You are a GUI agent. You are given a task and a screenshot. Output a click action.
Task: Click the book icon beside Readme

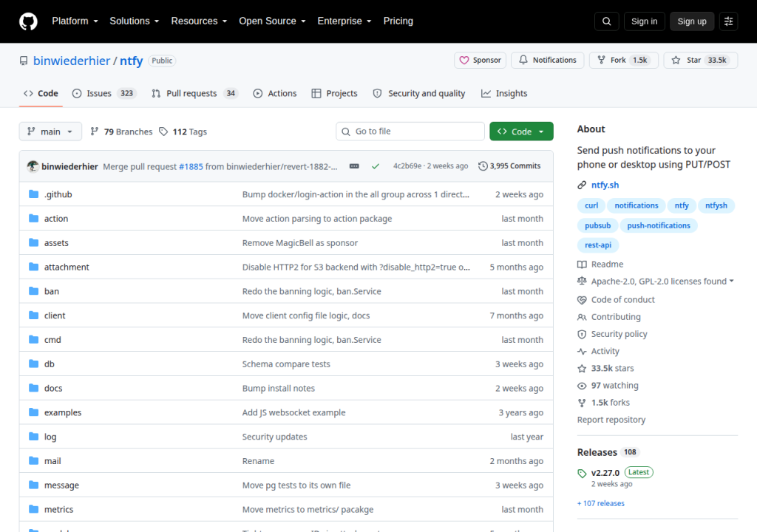(582, 265)
